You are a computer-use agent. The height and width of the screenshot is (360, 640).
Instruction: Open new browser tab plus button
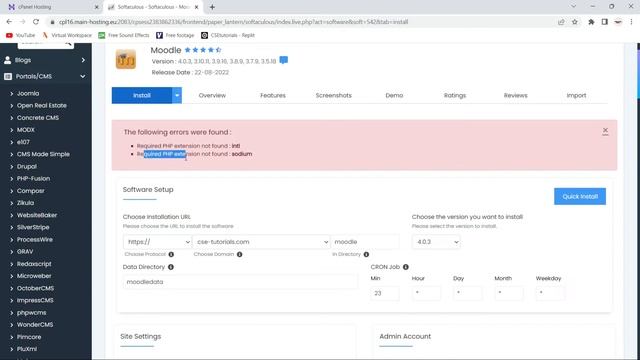[x=212, y=7]
